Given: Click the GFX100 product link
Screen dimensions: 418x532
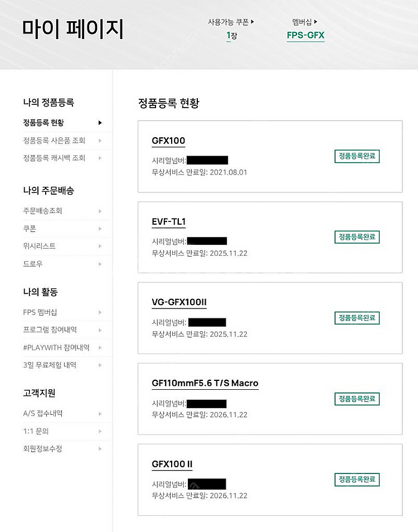Looking at the screenshot, I should click(168, 141).
